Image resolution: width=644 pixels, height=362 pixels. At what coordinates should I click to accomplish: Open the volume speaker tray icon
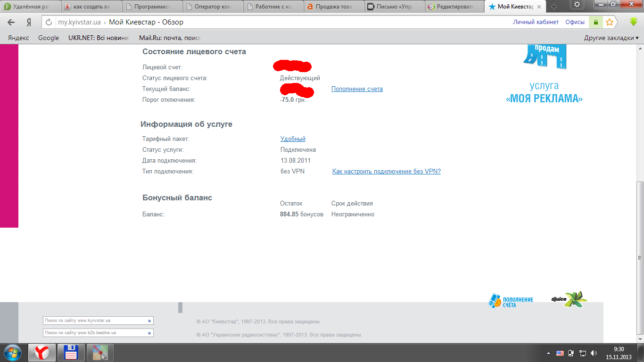coord(594,353)
